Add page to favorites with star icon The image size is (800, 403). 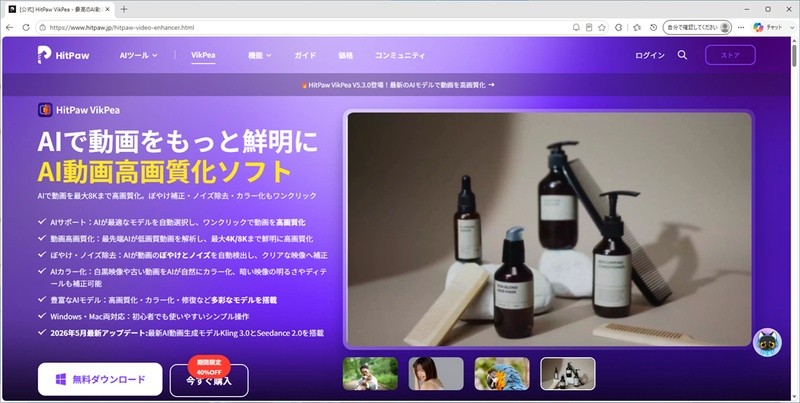tap(602, 28)
